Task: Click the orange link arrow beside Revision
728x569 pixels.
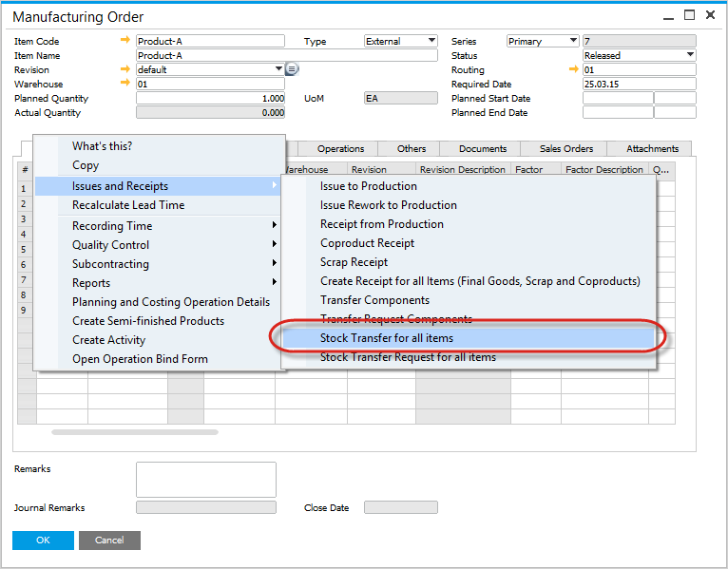Action: tap(125, 69)
